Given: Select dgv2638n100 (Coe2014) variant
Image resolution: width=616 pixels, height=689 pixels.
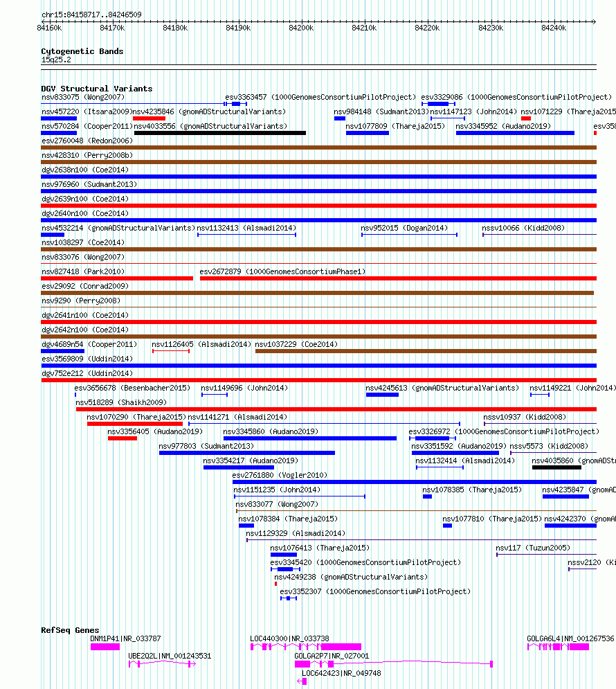Looking at the screenshot, I should point(85,170).
